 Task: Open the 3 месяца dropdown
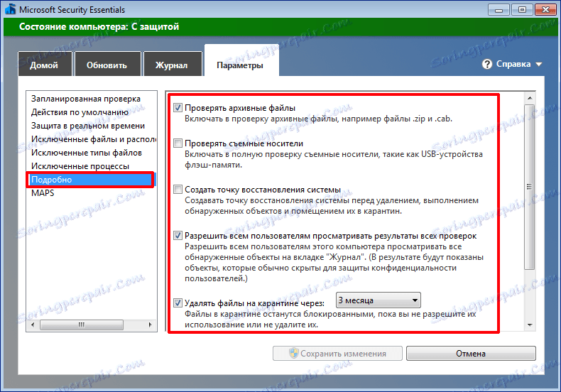click(x=378, y=300)
